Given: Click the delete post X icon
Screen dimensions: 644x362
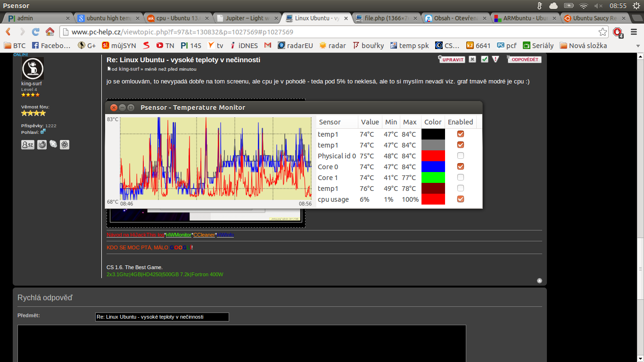Looking at the screenshot, I should click(472, 59).
